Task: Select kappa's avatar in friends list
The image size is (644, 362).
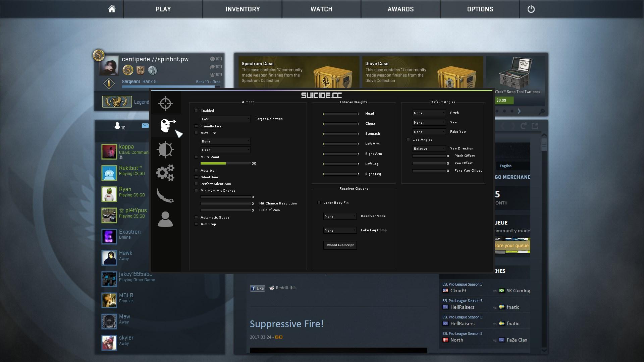Action: pyautogui.click(x=109, y=152)
